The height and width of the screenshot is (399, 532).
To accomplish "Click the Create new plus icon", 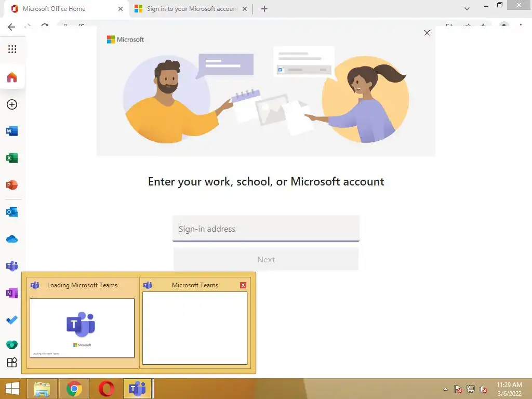I will pyautogui.click(x=12, y=104).
